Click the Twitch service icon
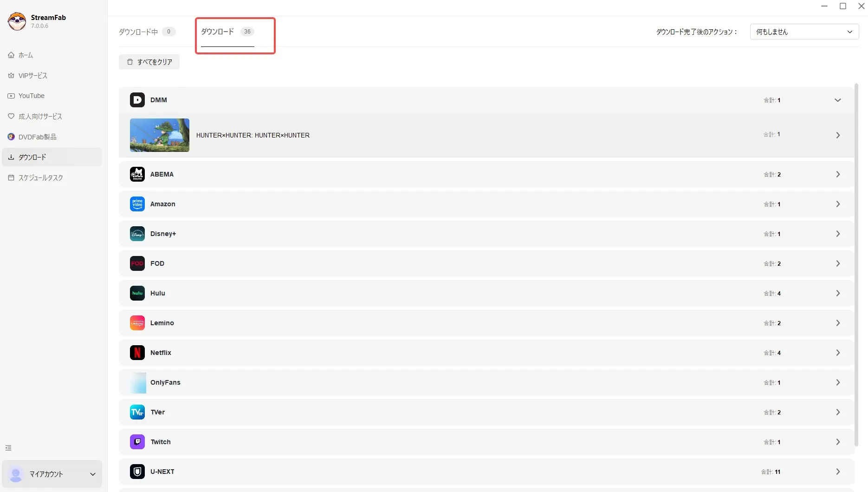The height and width of the screenshot is (492, 868). tap(137, 442)
